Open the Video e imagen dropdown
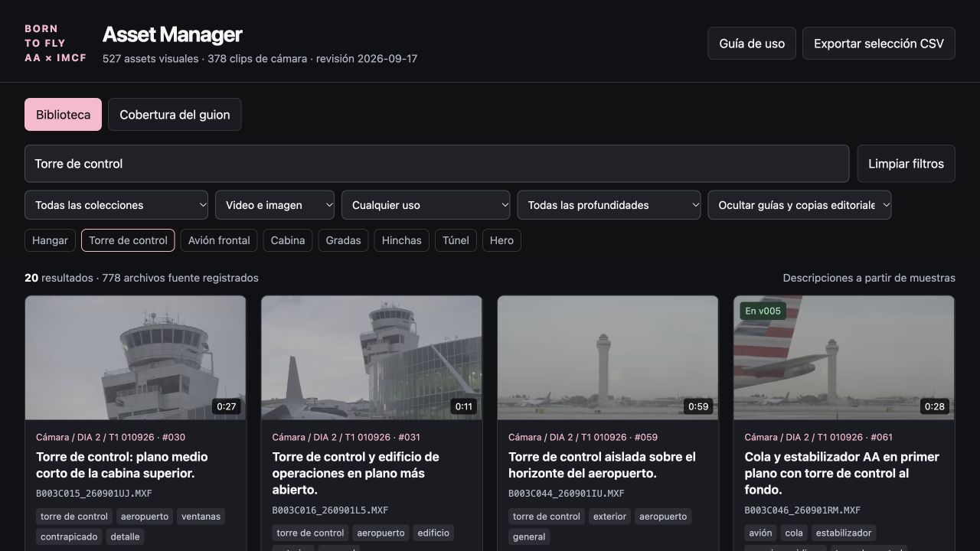This screenshot has height=551, width=980. point(275,205)
